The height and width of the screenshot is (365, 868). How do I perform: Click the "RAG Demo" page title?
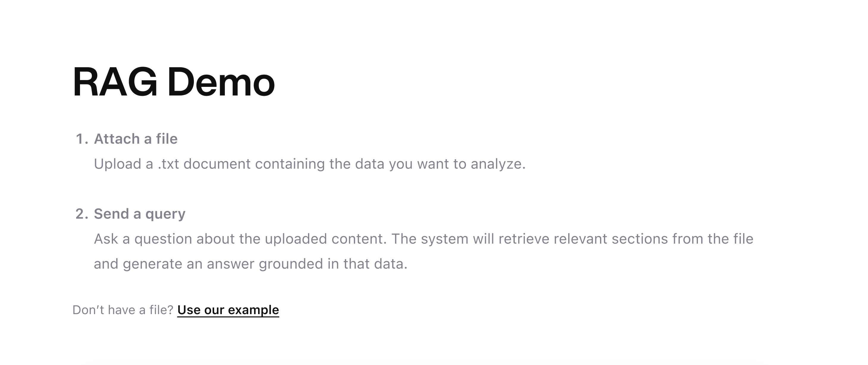coord(174,82)
